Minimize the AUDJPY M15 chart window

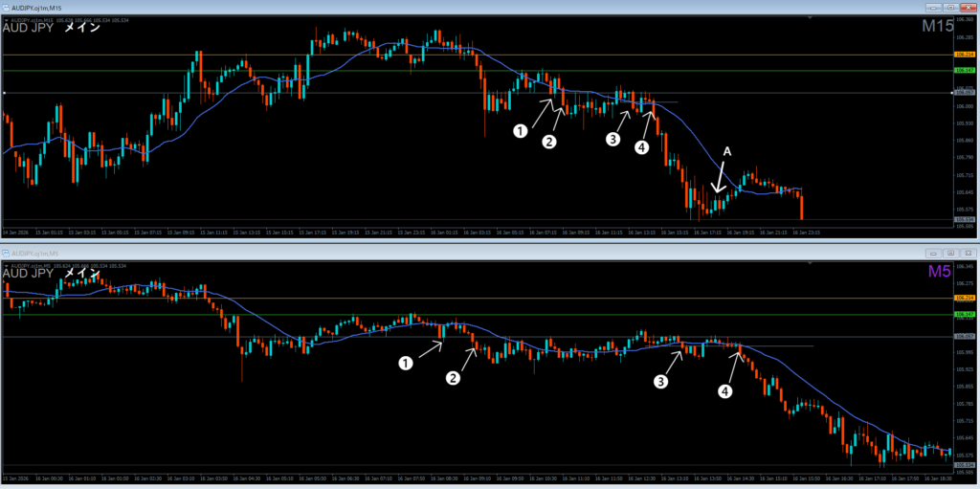coord(934,8)
